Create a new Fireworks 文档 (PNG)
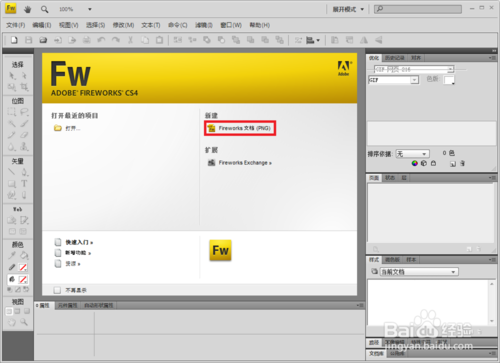The height and width of the screenshot is (363, 500). (x=240, y=128)
